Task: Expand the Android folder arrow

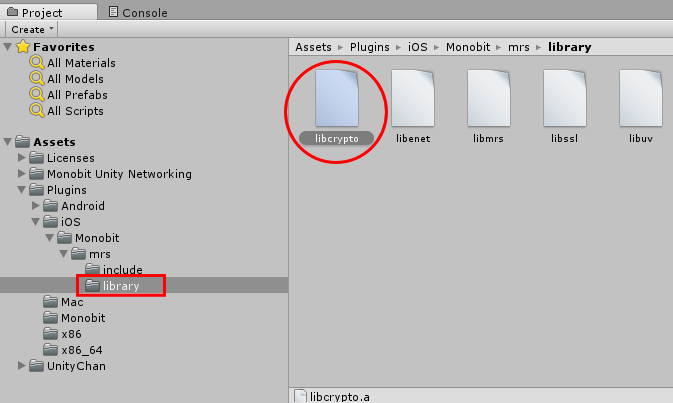Action: tap(36, 206)
